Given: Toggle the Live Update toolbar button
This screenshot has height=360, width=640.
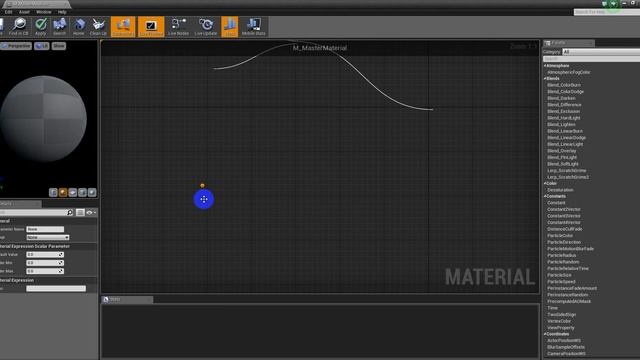Looking at the screenshot, I should click(x=206, y=27).
